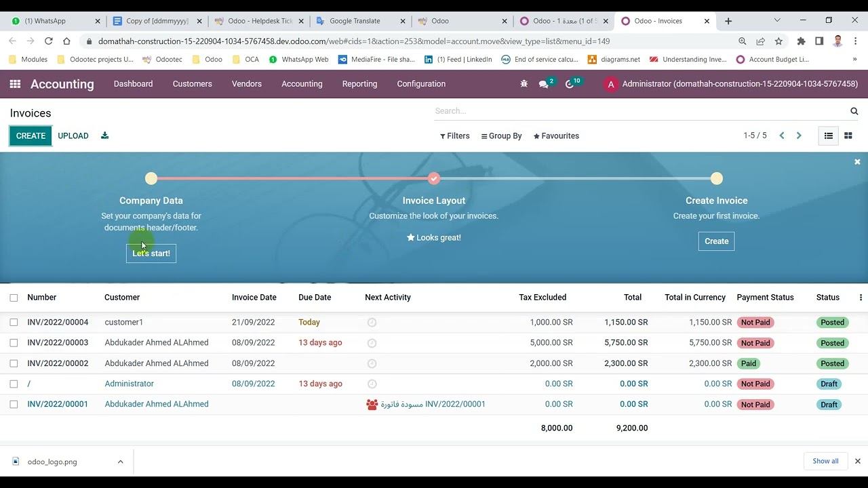Open a new browser tab
The height and width of the screenshot is (488, 868).
(x=728, y=21)
